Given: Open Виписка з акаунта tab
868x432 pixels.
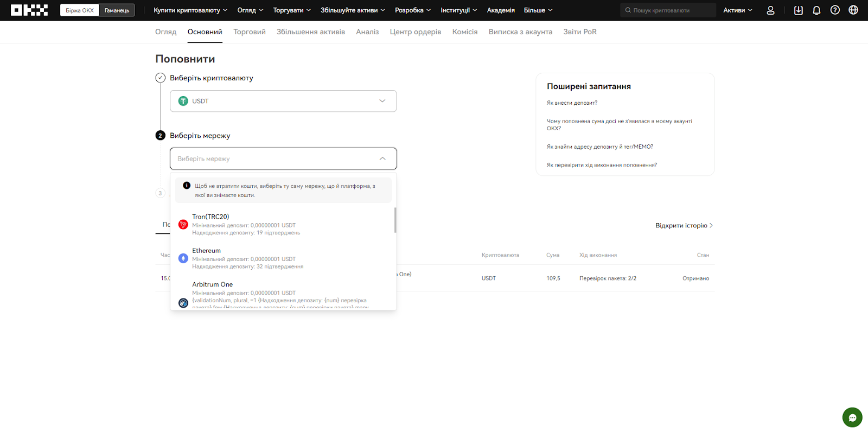Looking at the screenshot, I should pyautogui.click(x=520, y=31).
